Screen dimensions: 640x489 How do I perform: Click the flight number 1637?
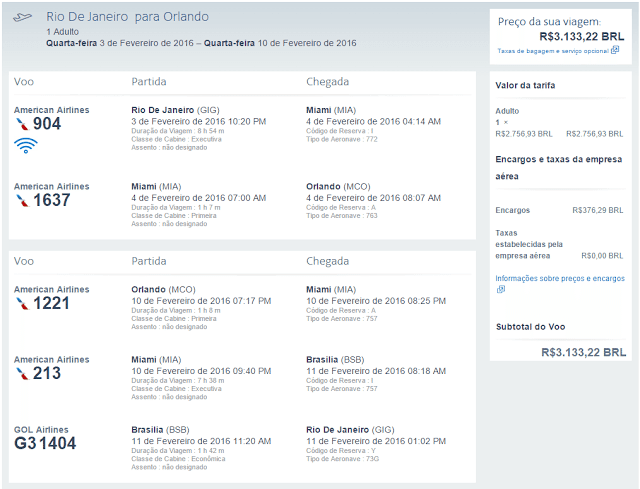(51, 200)
